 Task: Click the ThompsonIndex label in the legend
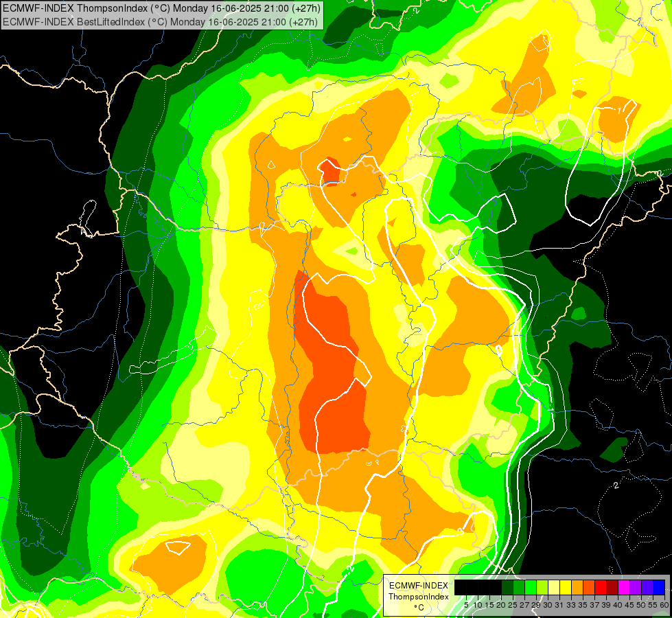coord(419,597)
